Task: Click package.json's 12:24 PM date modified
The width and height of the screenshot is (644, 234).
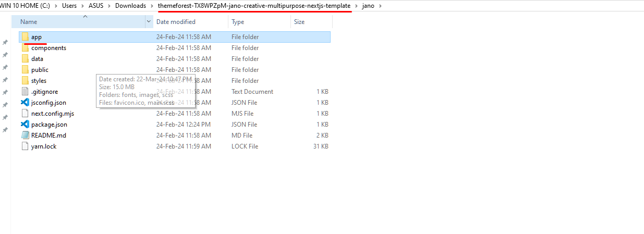Action: click(x=184, y=125)
